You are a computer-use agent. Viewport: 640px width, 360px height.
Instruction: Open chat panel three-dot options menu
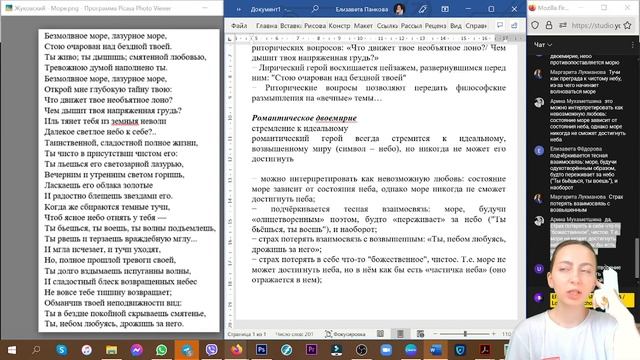(633, 44)
